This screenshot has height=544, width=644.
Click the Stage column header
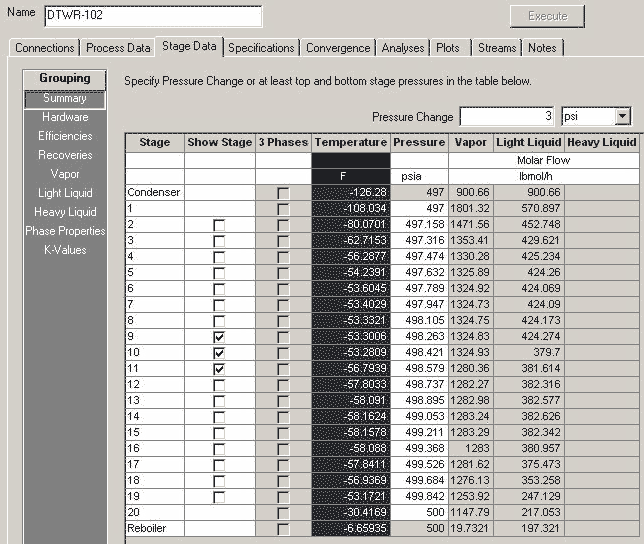154,142
